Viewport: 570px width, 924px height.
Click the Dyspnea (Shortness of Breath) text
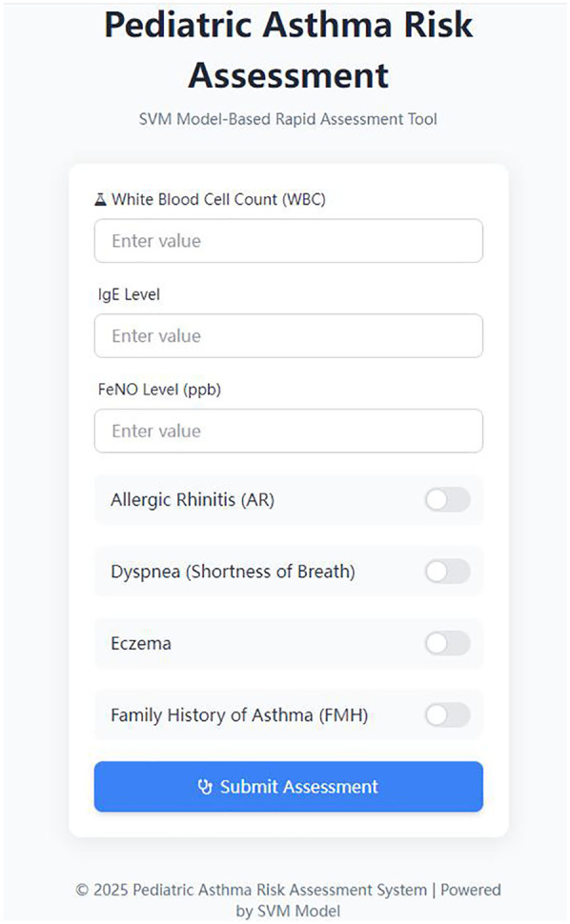click(233, 572)
